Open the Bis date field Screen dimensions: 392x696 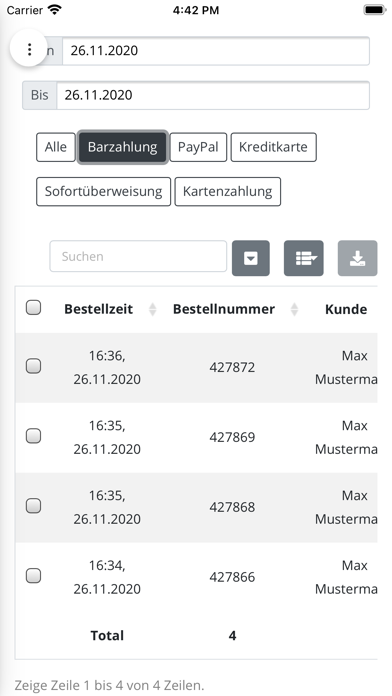(213, 95)
